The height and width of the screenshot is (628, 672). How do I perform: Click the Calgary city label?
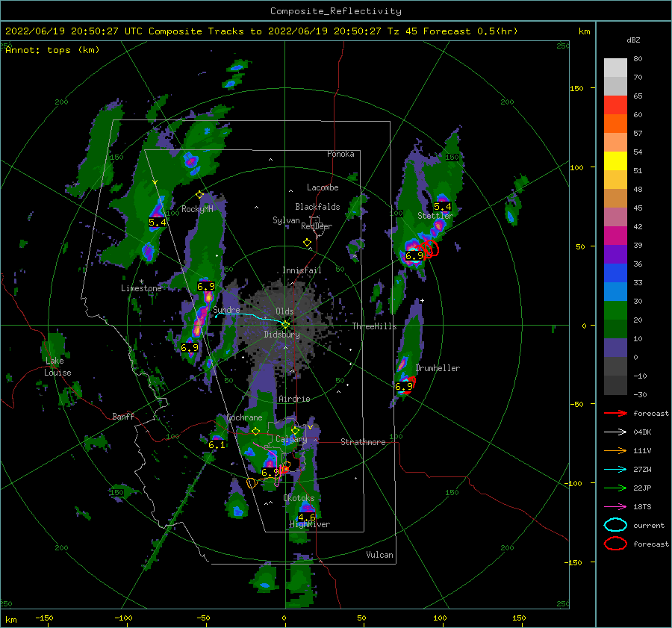click(291, 439)
